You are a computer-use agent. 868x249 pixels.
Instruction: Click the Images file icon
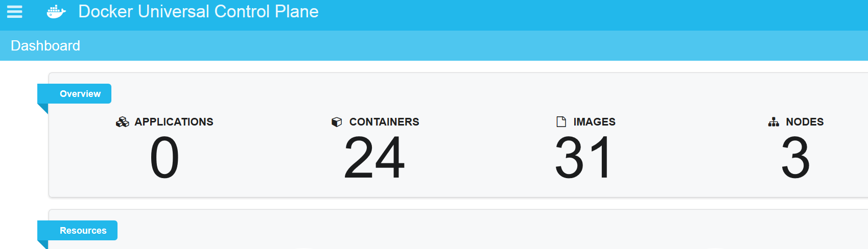(x=561, y=122)
